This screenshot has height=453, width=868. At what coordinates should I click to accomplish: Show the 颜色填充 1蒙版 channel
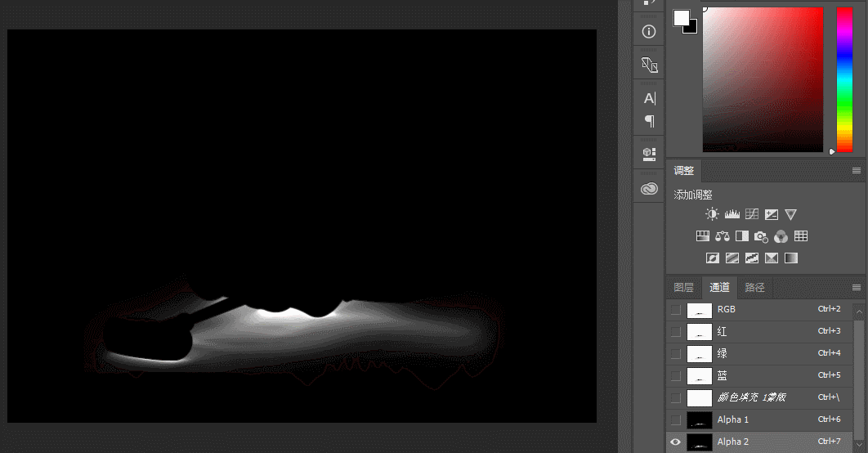tap(676, 397)
